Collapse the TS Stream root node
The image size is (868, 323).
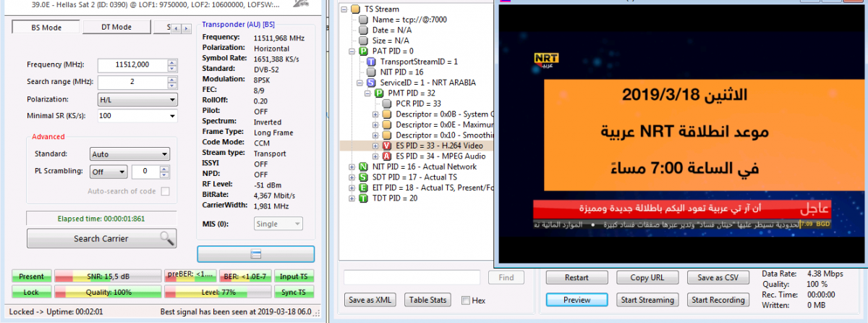(343, 9)
